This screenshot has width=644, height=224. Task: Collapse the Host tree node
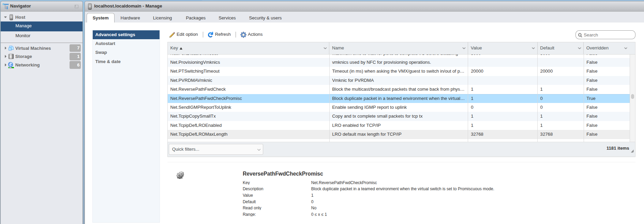coord(5,17)
